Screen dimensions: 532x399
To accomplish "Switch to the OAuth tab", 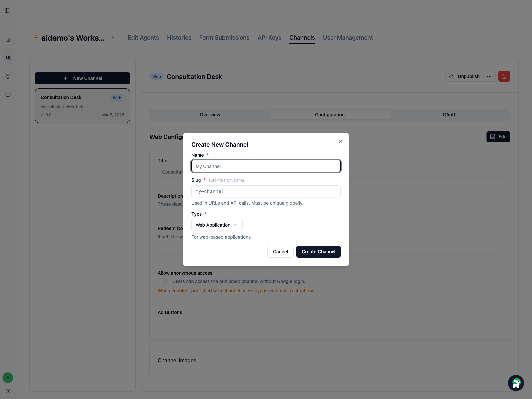I will click(450, 115).
